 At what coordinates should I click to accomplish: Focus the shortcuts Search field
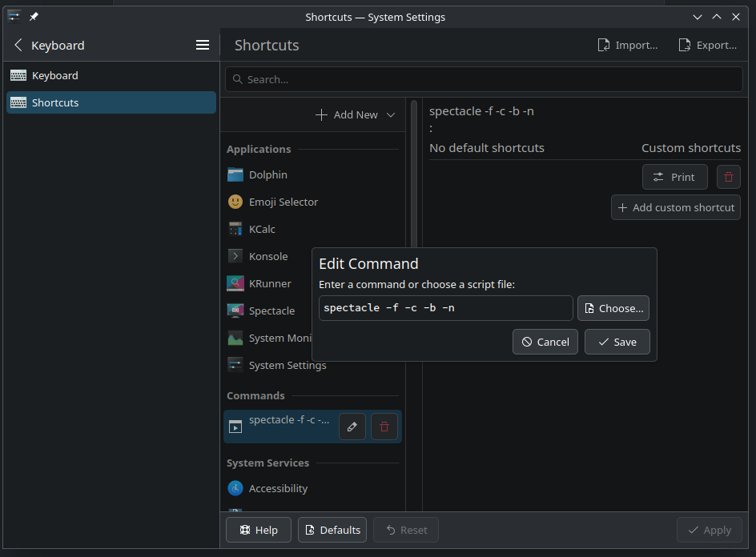click(484, 79)
